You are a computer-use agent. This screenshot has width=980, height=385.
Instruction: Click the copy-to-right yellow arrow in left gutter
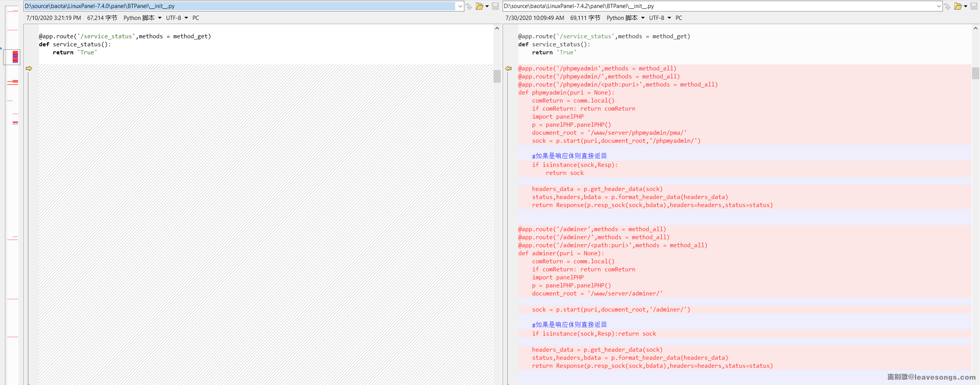coord(29,69)
